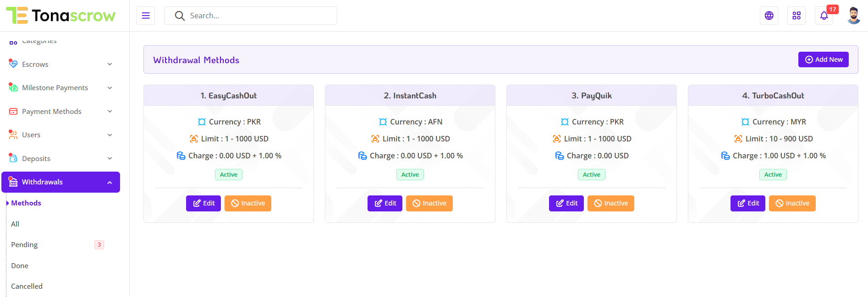Expand the Escrows menu chevron

tap(110, 64)
